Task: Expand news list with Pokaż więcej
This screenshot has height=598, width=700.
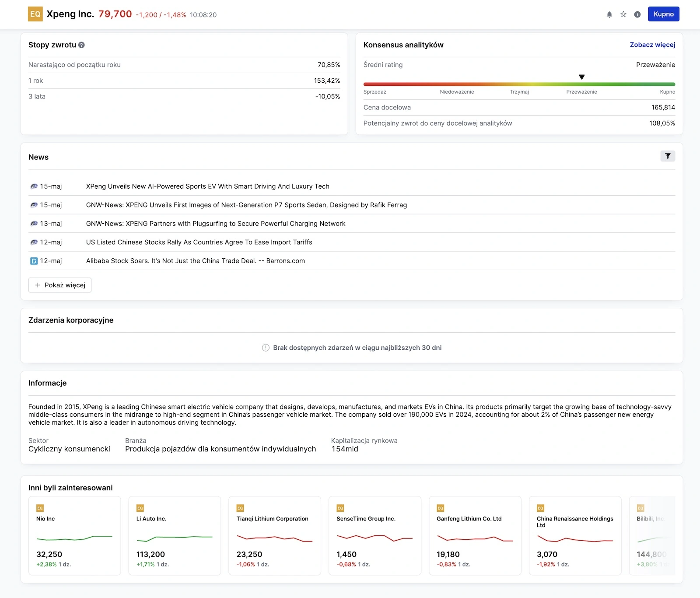Action: 60,285
